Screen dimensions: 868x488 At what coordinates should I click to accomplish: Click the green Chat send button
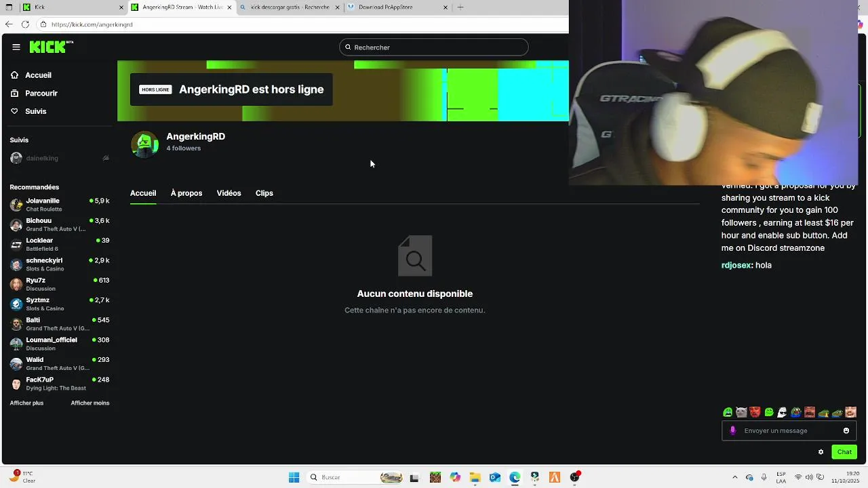coord(844,452)
